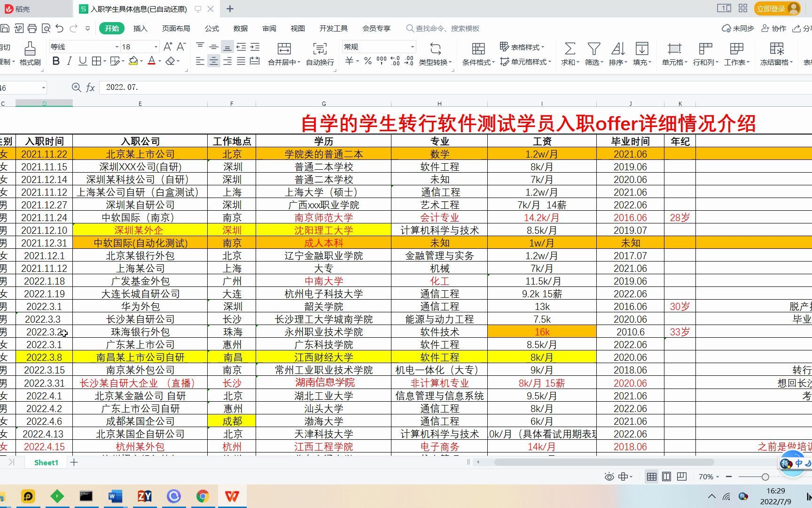Click the Rows and Columns (行和列) icon
Screen dimensions: 812x508
pos(705,48)
